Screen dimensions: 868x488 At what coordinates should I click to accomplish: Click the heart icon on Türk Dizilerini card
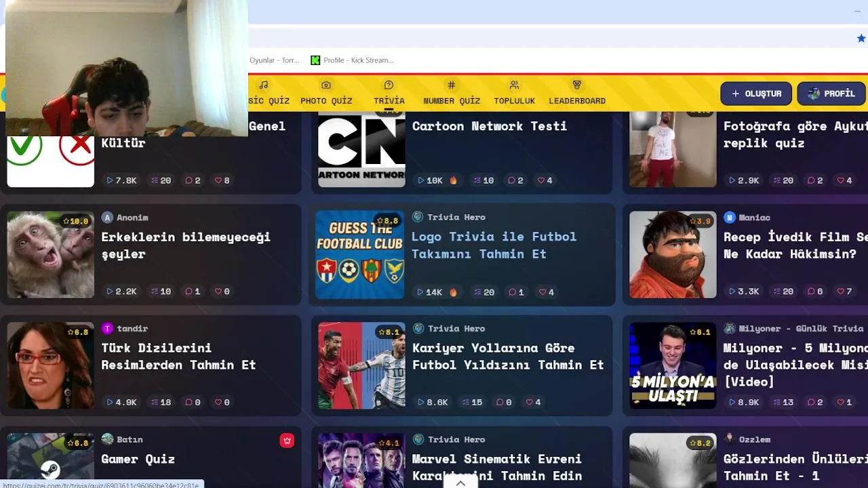coord(218,402)
